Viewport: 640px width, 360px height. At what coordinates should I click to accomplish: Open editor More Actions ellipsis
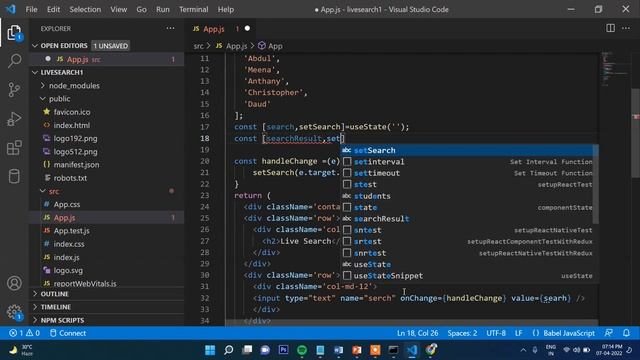(626, 28)
